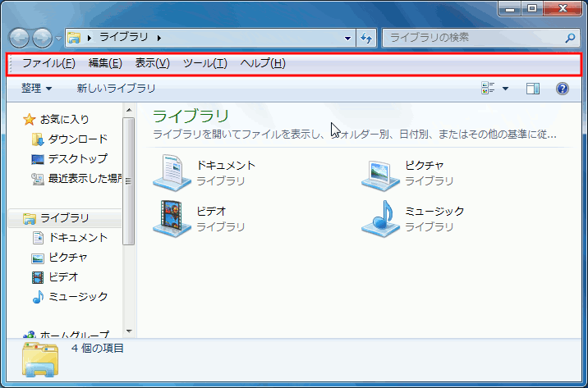Select ミュージック in the navigation tree

pyautogui.click(x=78, y=296)
